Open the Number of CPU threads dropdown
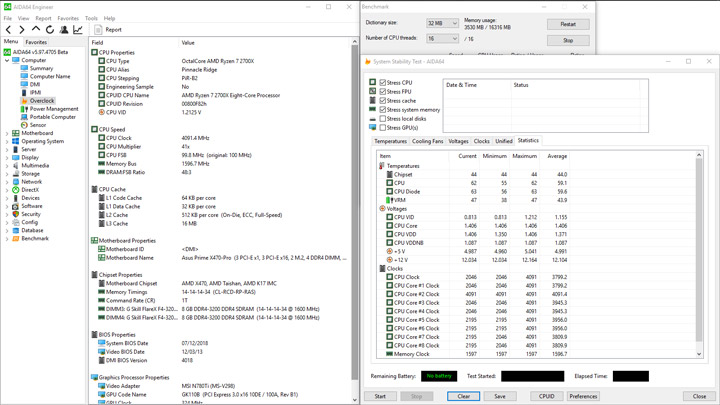 (442, 39)
